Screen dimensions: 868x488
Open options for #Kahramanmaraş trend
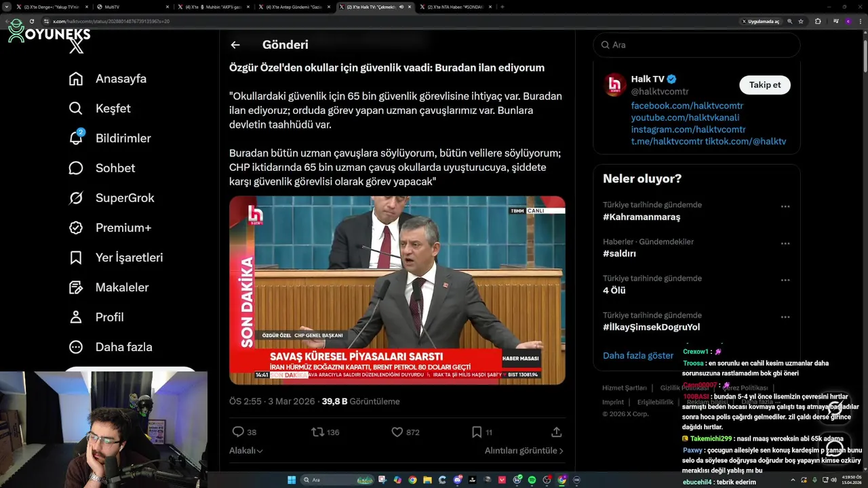[x=785, y=207]
